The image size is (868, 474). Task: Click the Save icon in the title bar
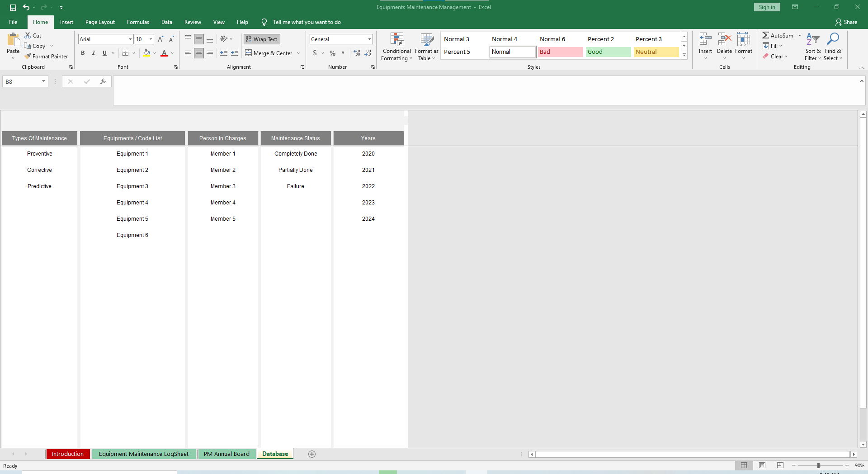(x=13, y=7)
